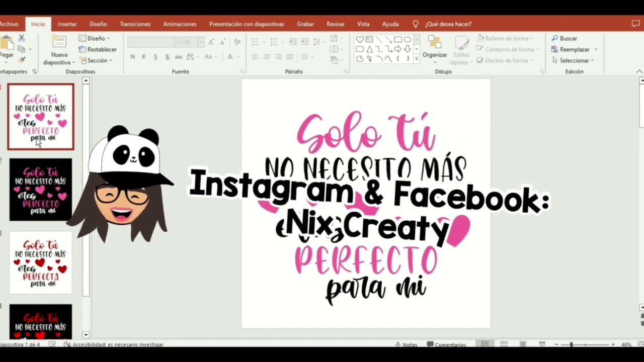This screenshot has height=362, width=644.
Task: Toggle Italic (K) formatting
Action: coord(143,57)
